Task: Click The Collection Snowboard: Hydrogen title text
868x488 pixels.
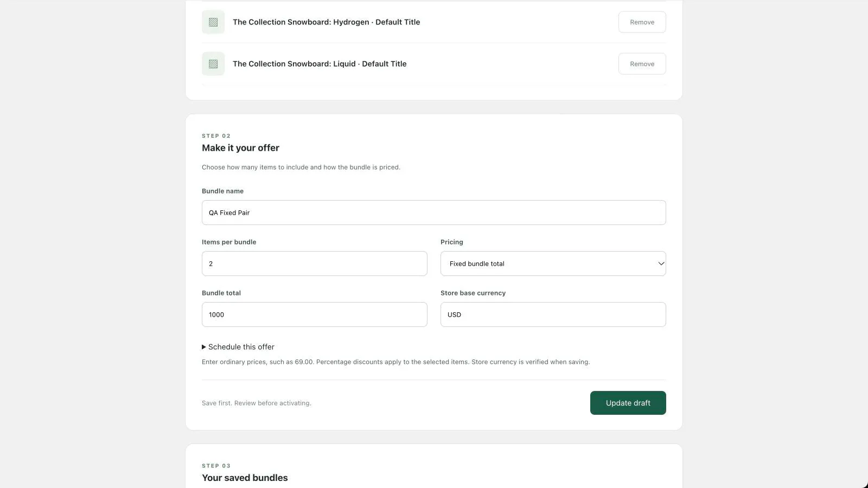Action: 326,22
